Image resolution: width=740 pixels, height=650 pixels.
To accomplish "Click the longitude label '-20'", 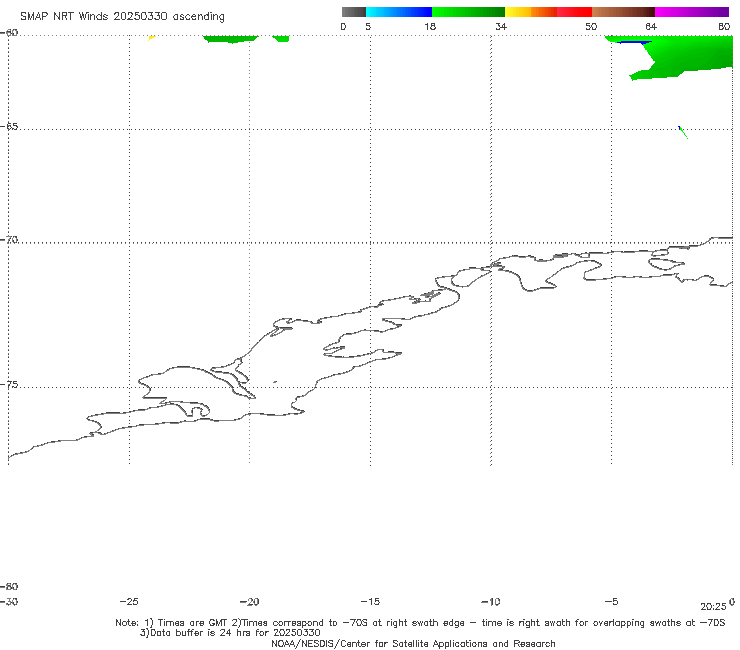I will [249, 602].
